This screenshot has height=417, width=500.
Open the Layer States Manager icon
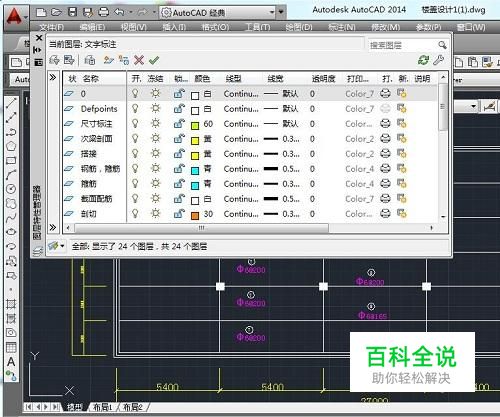click(89, 60)
